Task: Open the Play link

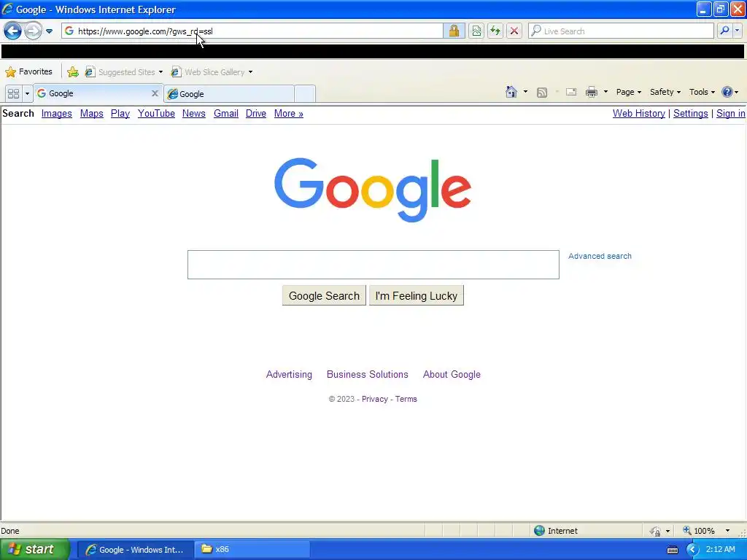Action: [120, 113]
